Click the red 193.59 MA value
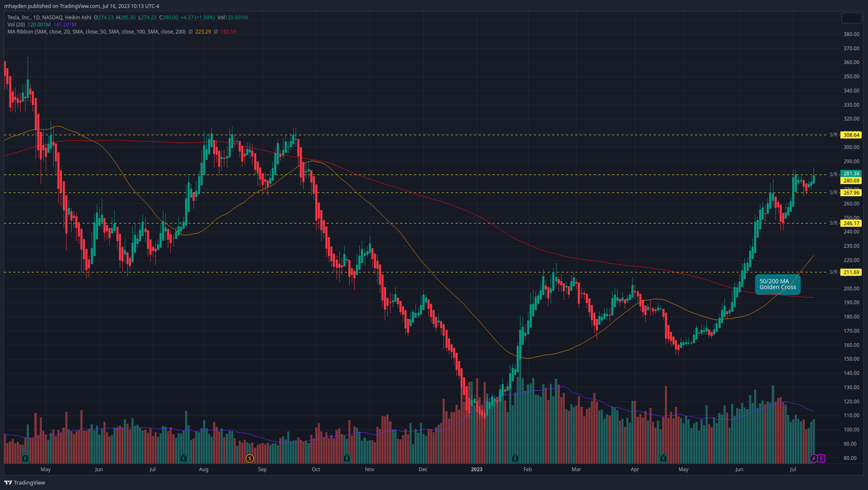 click(x=228, y=31)
